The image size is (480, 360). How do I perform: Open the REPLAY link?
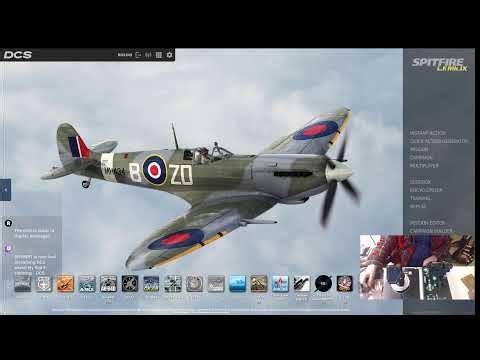click(x=418, y=206)
